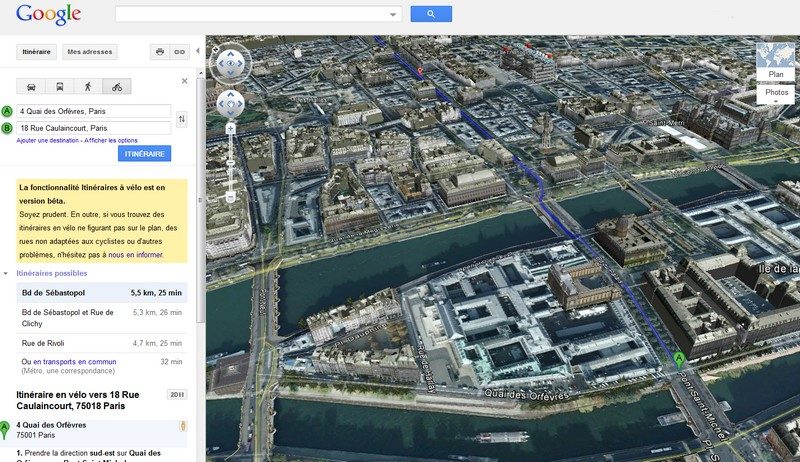800x462 pixels.
Task: Collapse the left side panel arrow
Action: pyautogui.click(x=197, y=51)
